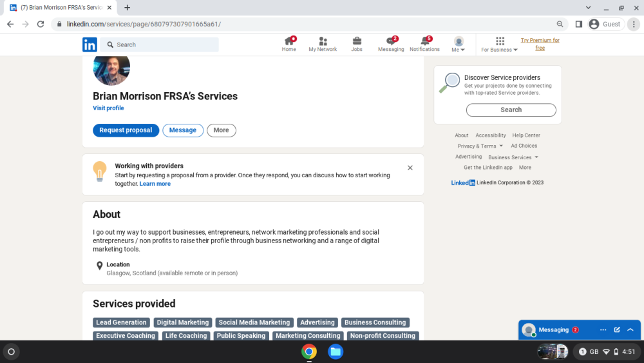Select the Brian Morrison browser tab
This screenshot has width=644, height=363.
pyautogui.click(x=62, y=7)
